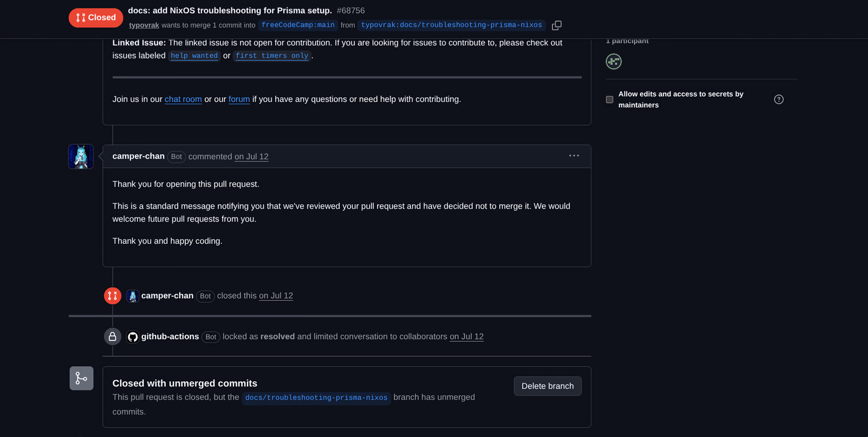Screen dimensions: 868x437
Task: Click the github-actions avatar icon
Action: pyautogui.click(x=133, y=337)
